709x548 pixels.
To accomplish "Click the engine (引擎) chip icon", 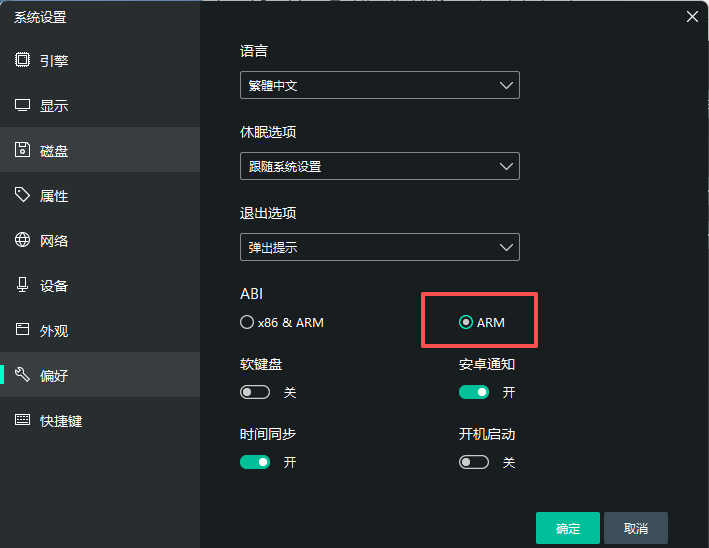I will point(22,60).
